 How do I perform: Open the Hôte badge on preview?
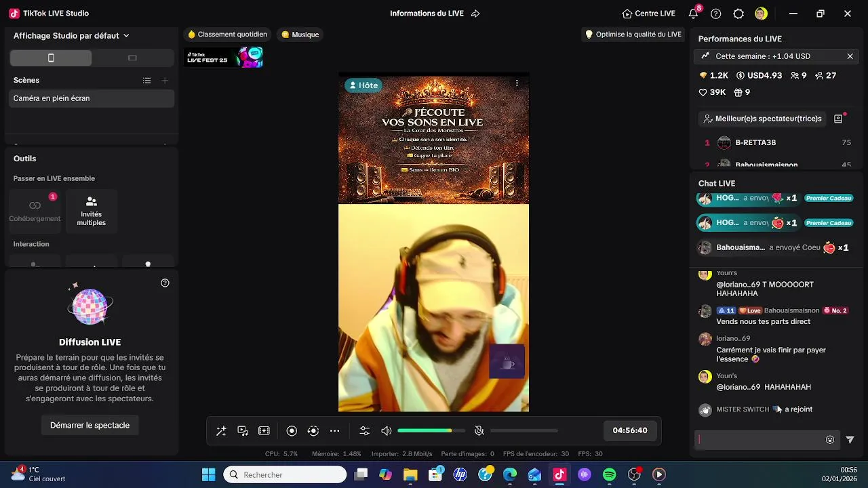coord(363,85)
